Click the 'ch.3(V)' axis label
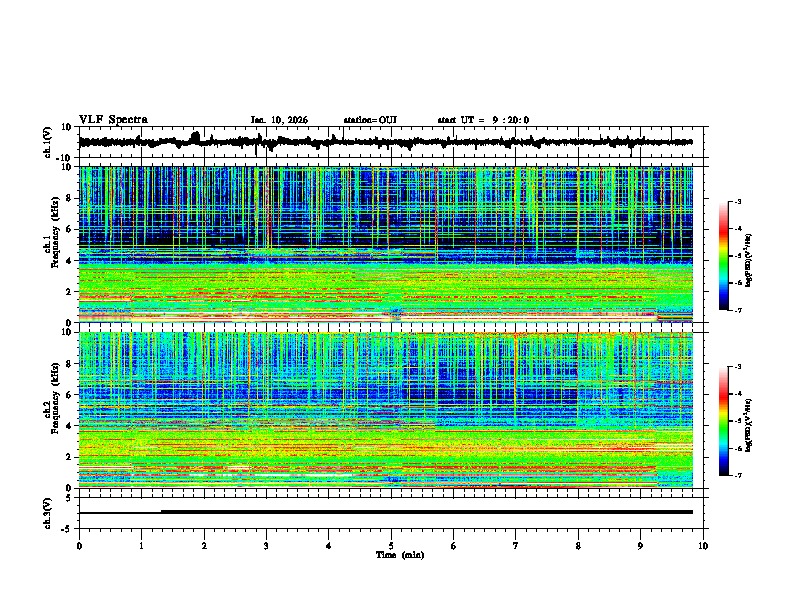The height and width of the screenshot is (612, 792). [48, 513]
